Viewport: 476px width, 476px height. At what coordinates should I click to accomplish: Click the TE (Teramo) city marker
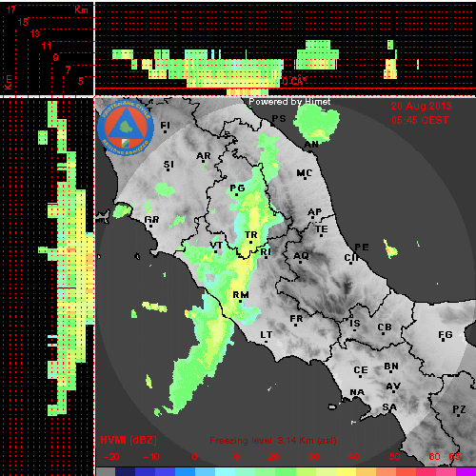coord(321,235)
